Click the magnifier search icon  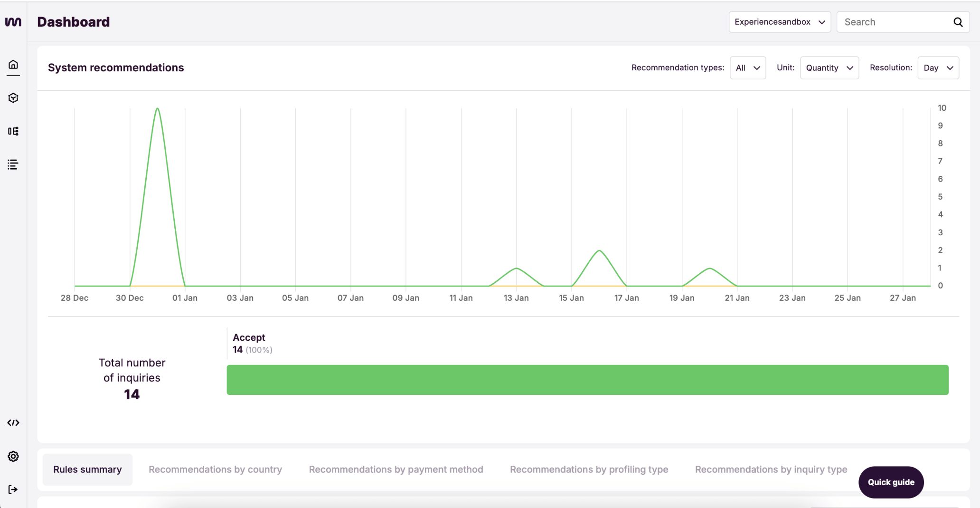[x=958, y=22]
